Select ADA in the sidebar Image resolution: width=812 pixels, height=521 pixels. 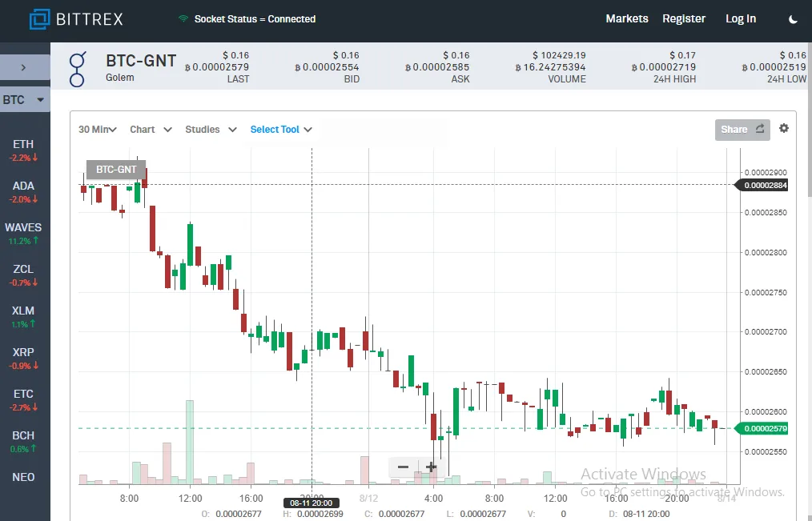click(23, 191)
